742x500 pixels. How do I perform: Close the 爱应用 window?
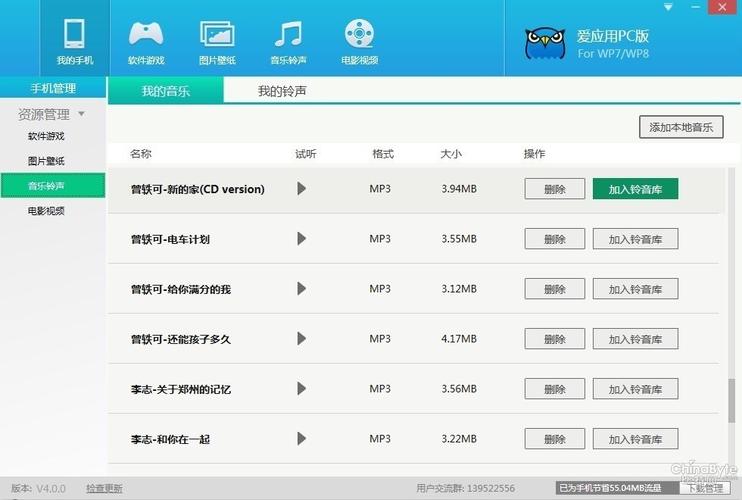pyautogui.click(x=723, y=7)
